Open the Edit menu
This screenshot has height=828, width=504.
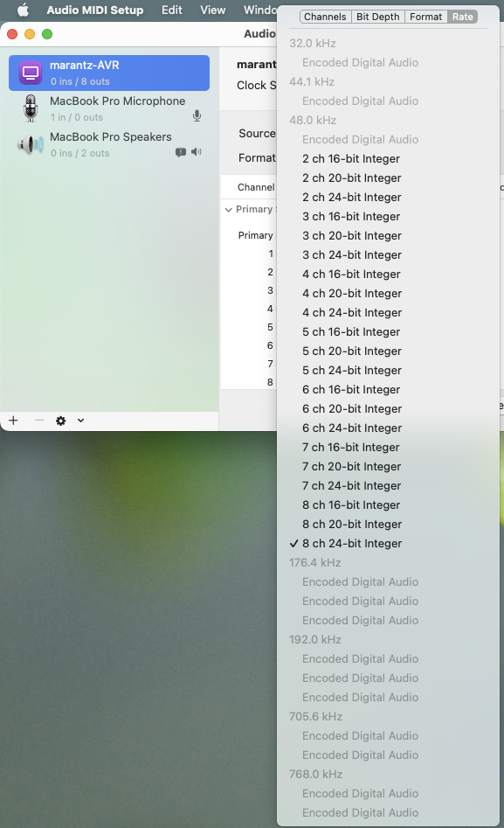(x=171, y=10)
